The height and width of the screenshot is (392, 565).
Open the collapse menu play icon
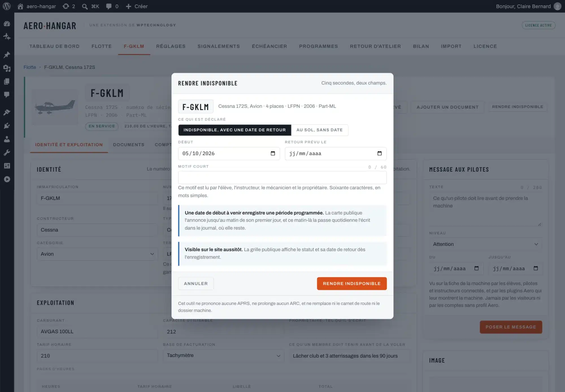click(x=7, y=179)
